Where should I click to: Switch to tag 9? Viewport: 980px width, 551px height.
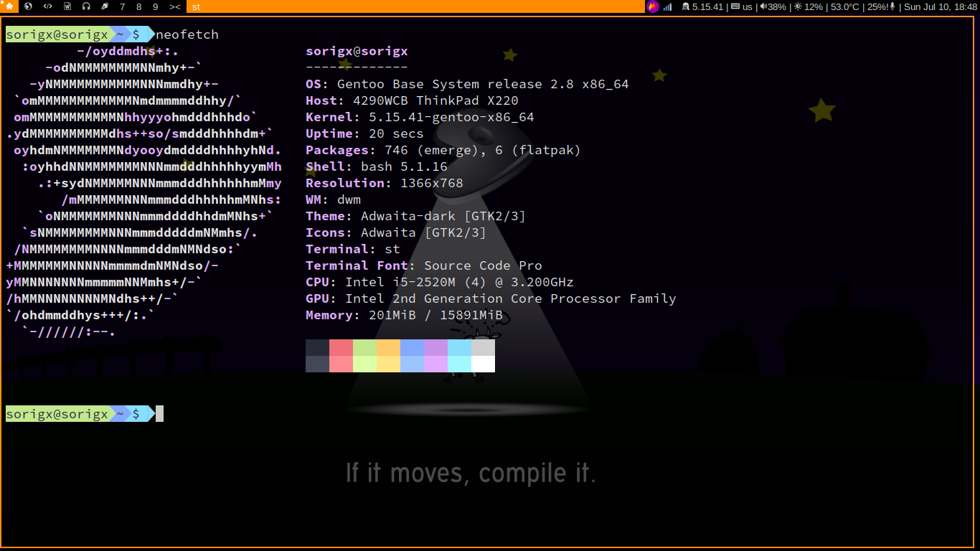point(156,6)
